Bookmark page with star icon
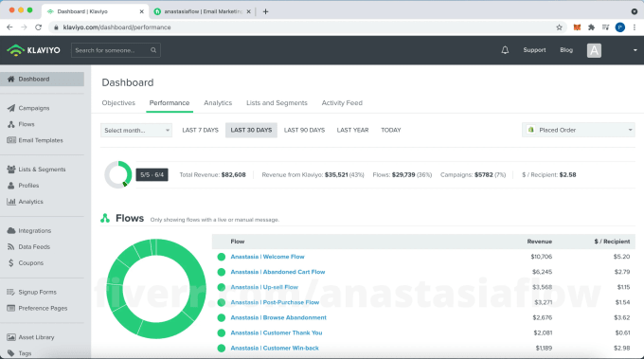Image resolution: width=644 pixels, height=359 pixels. point(559,27)
